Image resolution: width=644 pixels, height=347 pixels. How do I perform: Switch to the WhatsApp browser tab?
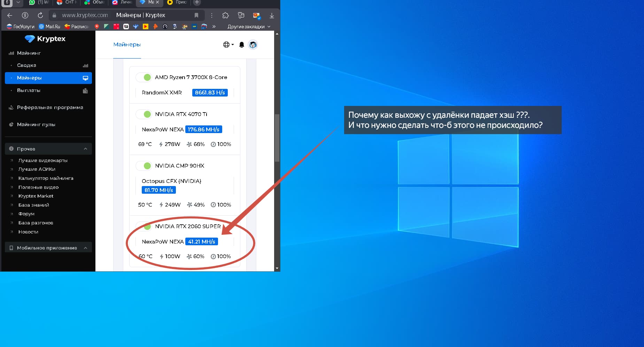pos(39,2)
